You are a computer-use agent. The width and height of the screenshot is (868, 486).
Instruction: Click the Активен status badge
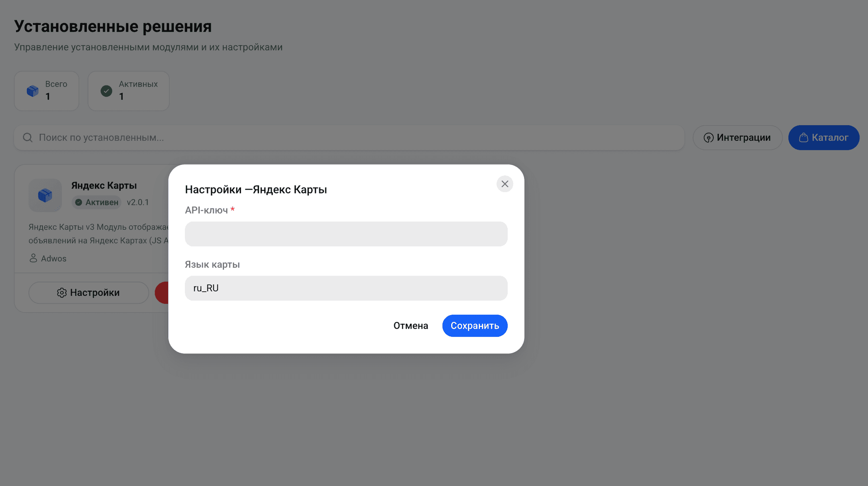tap(97, 202)
